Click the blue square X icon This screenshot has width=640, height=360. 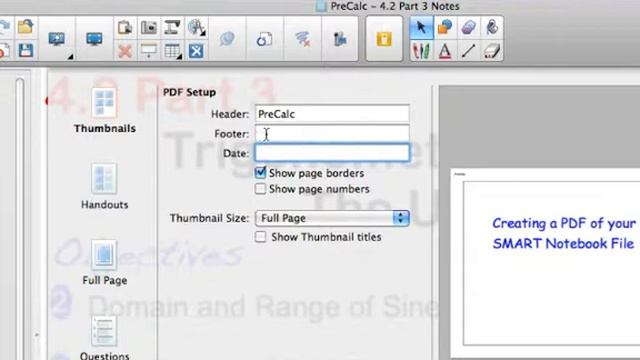(196, 51)
